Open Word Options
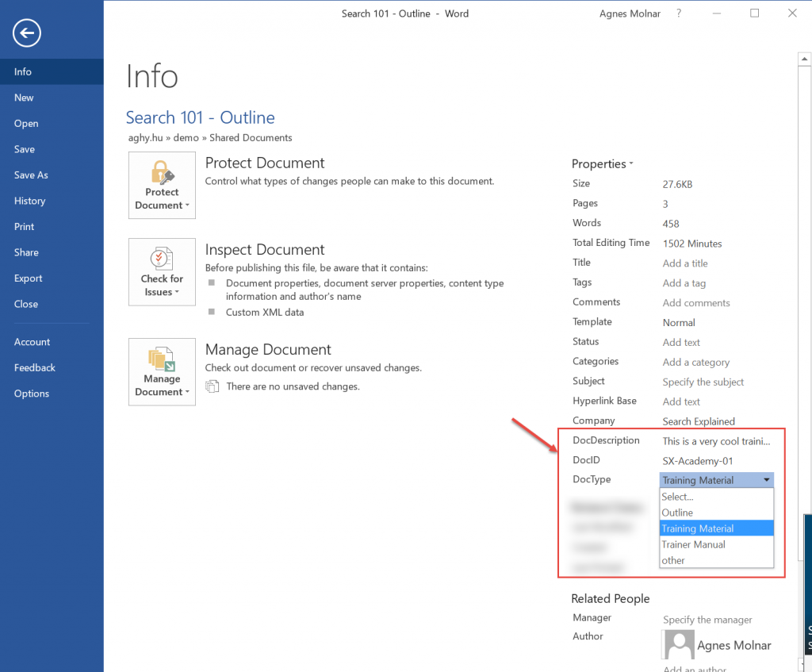812x672 pixels. click(52, 394)
